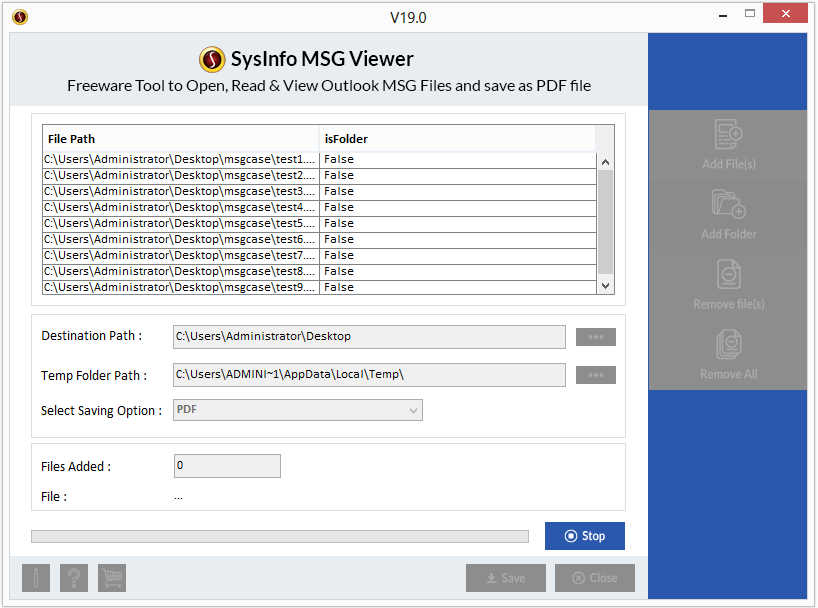
Task: Click False value in test5 row
Action: pyautogui.click(x=339, y=223)
